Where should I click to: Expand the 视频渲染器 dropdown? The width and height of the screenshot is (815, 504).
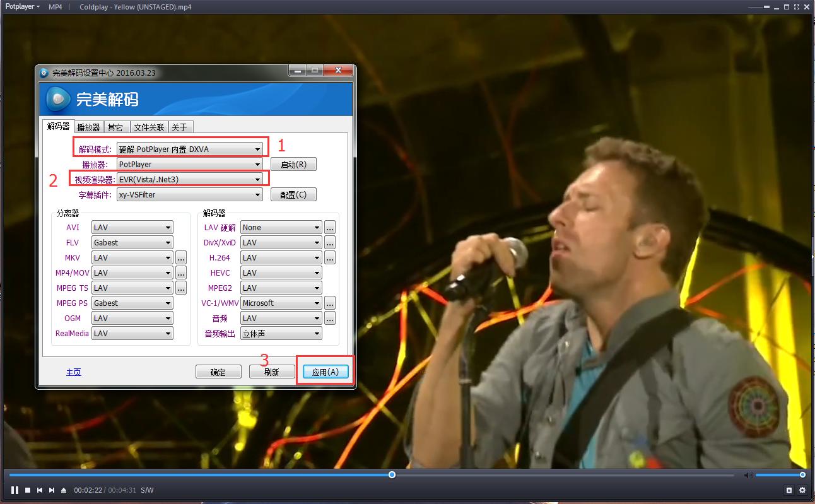click(190, 180)
